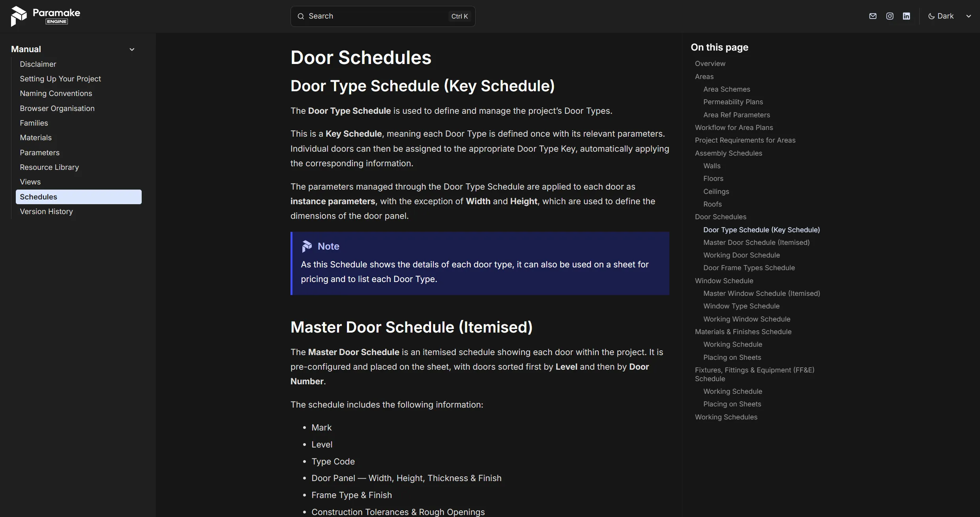Jump to Materials & Finishes Schedule
This screenshot has height=517, width=980.
(x=743, y=332)
